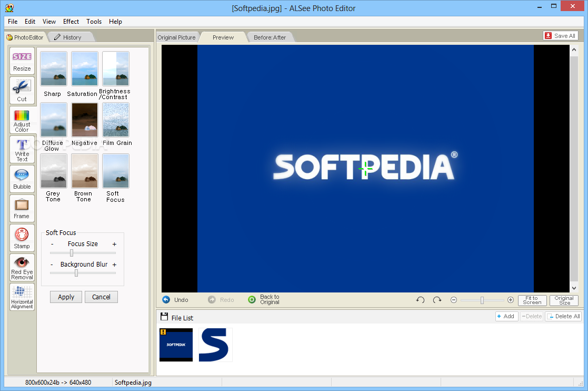
Task: Click the Undo button
Action: (175, 300)
